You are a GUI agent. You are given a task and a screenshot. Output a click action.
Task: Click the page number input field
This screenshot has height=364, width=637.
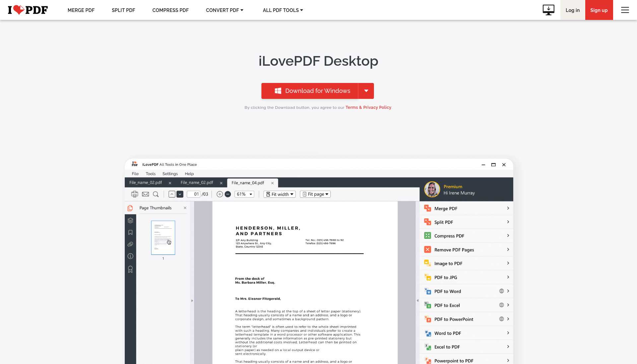pos(193,194)
